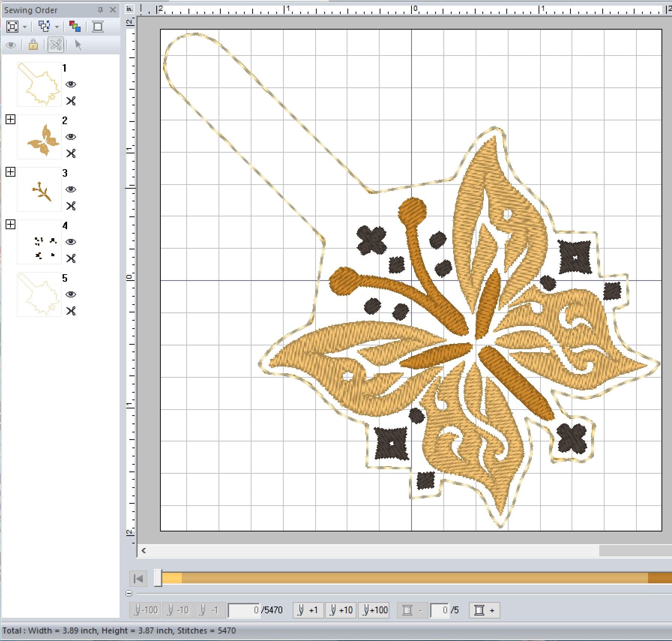The width and height of the screenshot is (672, 641).
Task: Toggle the trim scissors toolbar button
Action: click(56, 45)
